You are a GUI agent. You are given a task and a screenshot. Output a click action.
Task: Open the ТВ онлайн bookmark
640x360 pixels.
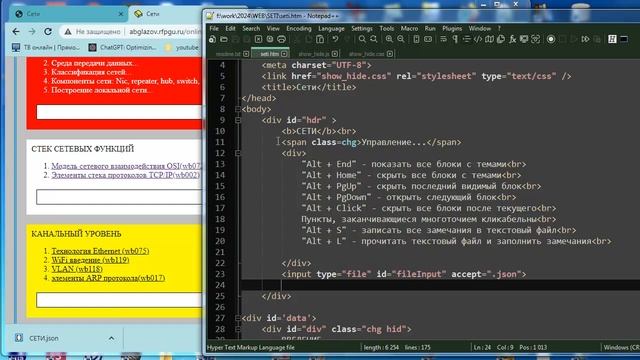tap(46, 48)
